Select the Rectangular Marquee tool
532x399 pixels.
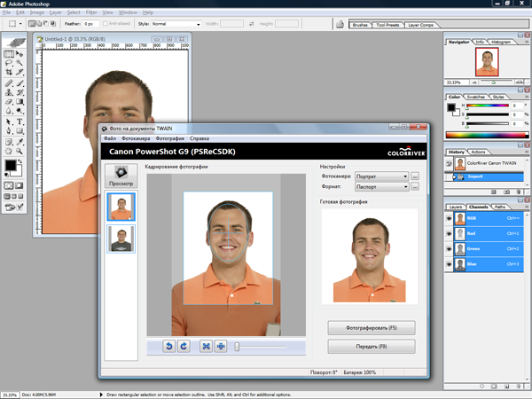pos(9,54)
